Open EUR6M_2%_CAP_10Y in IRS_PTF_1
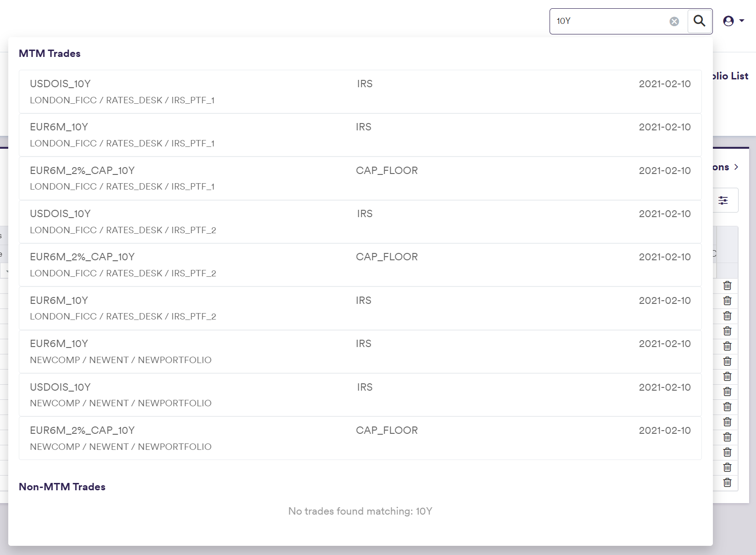The height and width of the screenshot is (555, 756). coord(360,178)
